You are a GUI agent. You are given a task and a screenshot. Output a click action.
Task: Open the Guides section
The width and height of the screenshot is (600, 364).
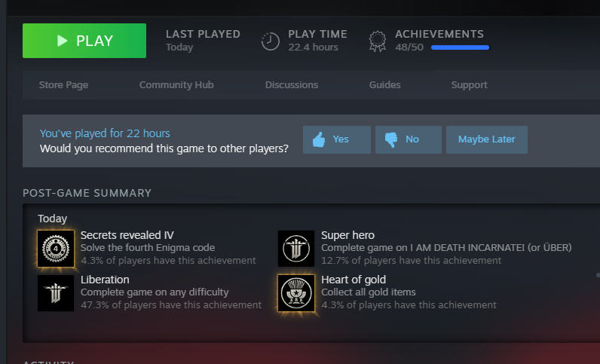(x=384, y=85)
